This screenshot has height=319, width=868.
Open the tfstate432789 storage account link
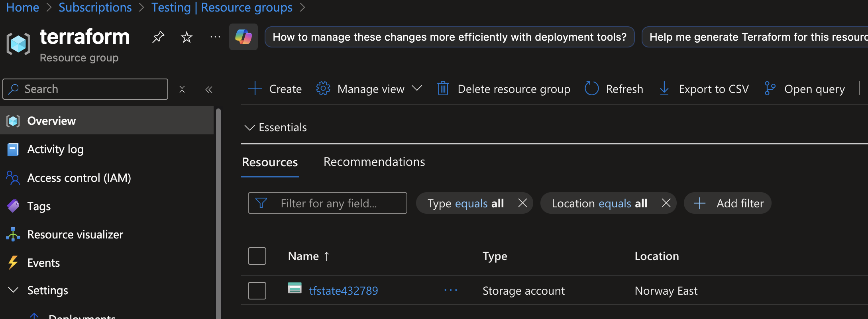[343, 291]
